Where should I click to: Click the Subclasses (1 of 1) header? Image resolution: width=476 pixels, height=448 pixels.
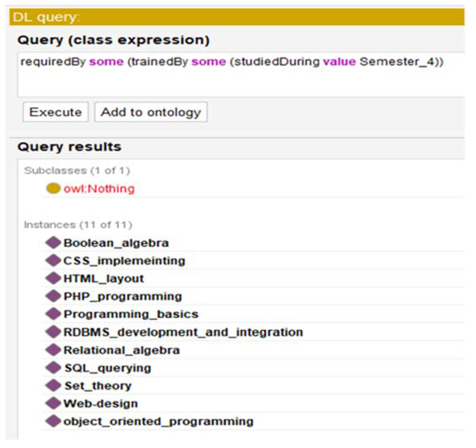(77, 171)
